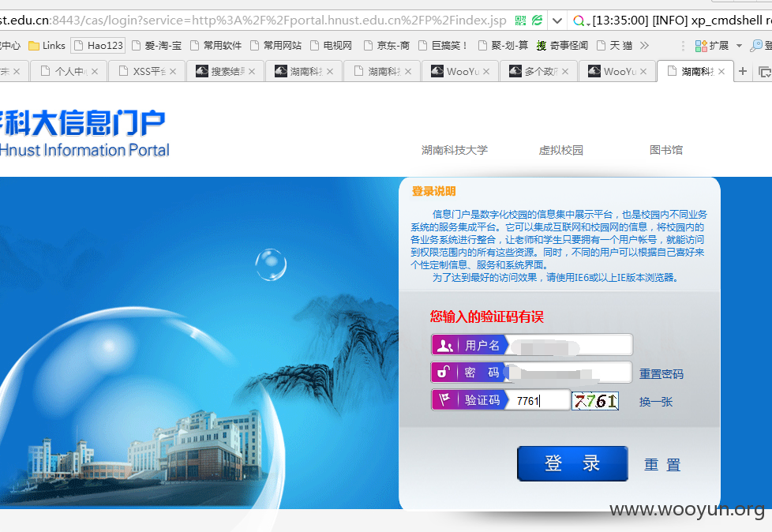Click the search box showing xp_cmdshell

click(x=681, y=21)
